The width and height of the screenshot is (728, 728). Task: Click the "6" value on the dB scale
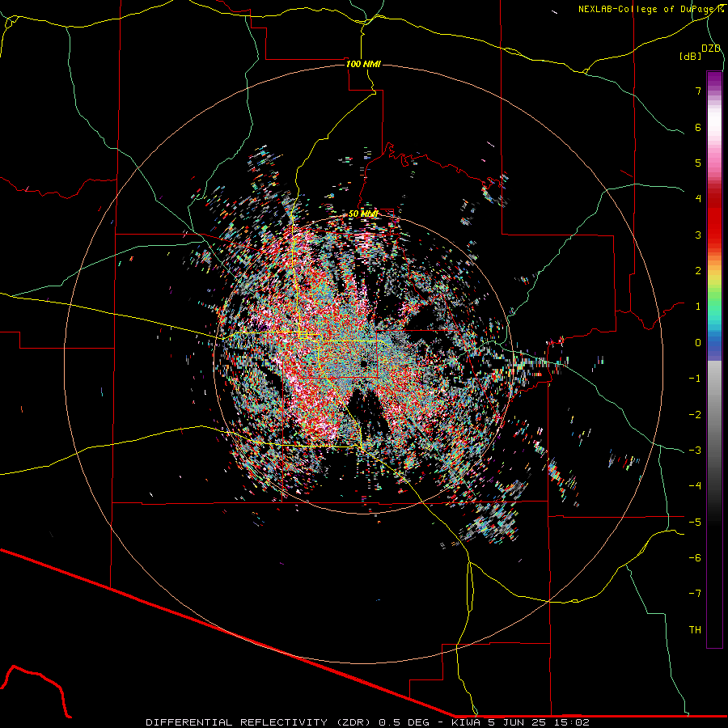click(x=698, y=127)
